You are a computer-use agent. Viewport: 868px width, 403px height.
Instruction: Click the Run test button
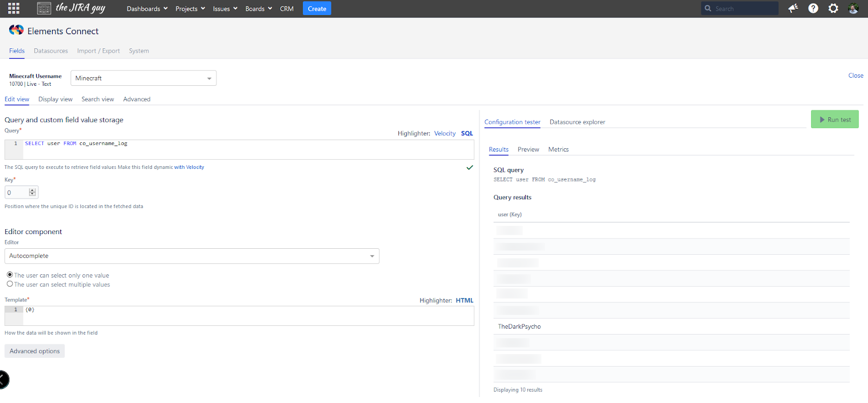[x=835, y=119]
